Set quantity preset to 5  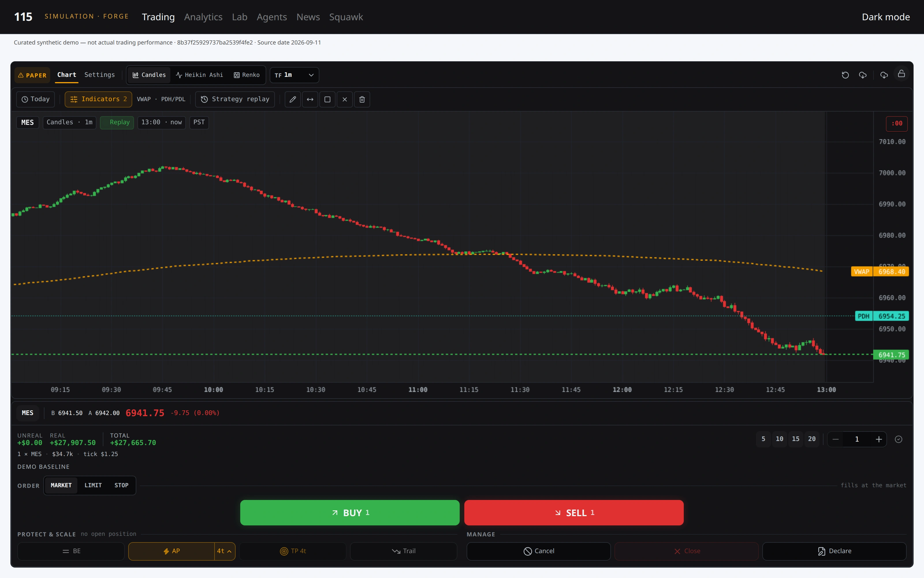pyautogui.click(x=763, y=439)
